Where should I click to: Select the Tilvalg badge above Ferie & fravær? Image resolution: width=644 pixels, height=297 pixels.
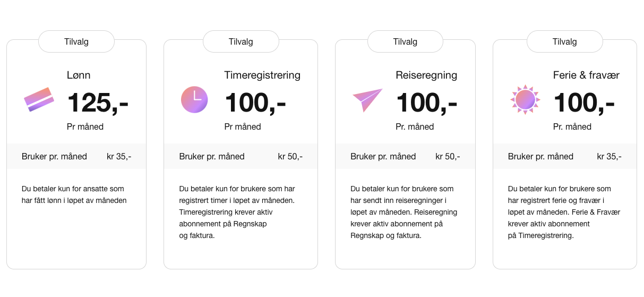(564, 41)
